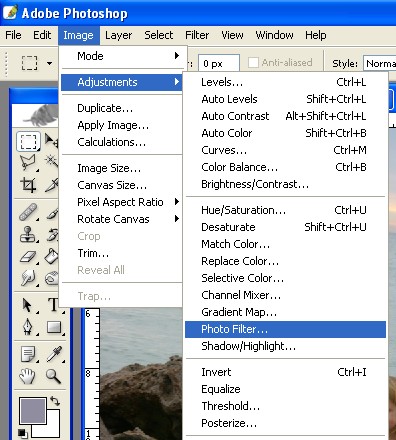Choose Brightness/Contrast adjustment

click(285, 184)
